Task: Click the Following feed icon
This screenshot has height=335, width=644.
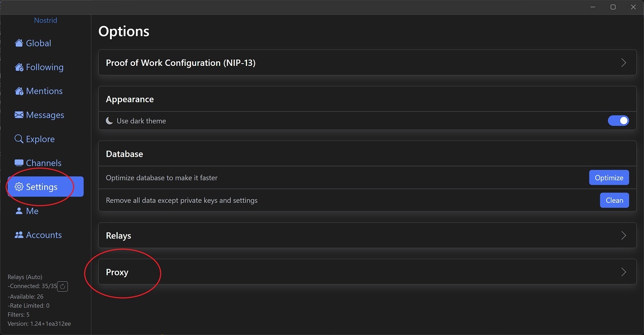Action: [19, 67]
